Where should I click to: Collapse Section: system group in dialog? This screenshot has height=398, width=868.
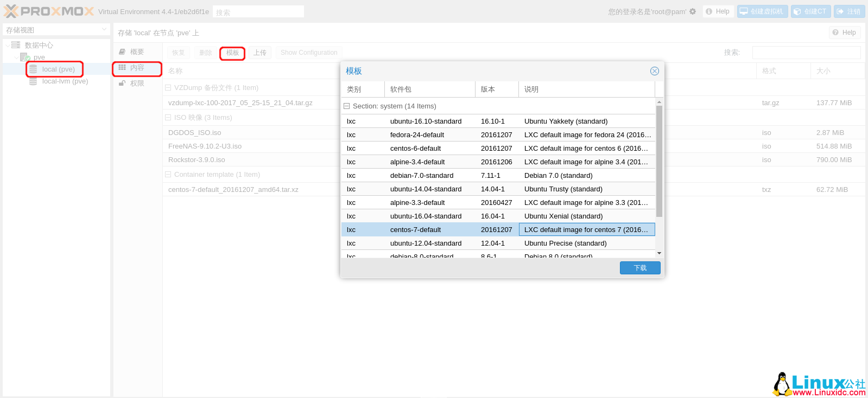(347, 106)
